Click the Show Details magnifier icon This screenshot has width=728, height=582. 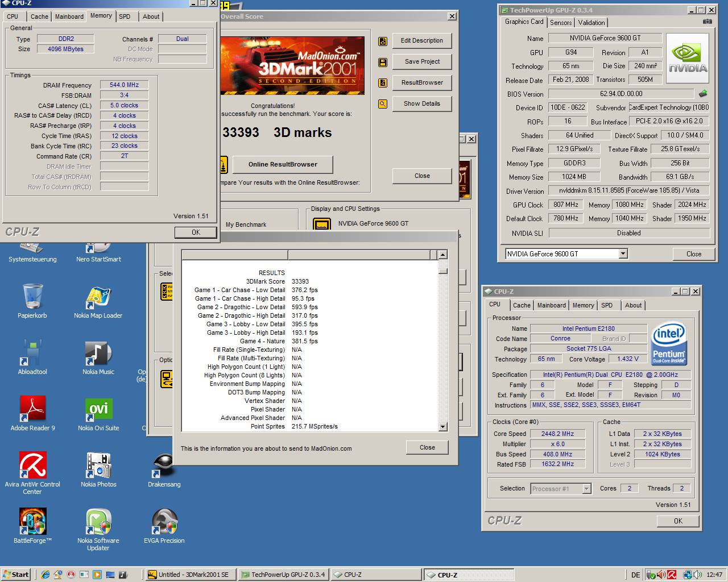tap(383, 104)
